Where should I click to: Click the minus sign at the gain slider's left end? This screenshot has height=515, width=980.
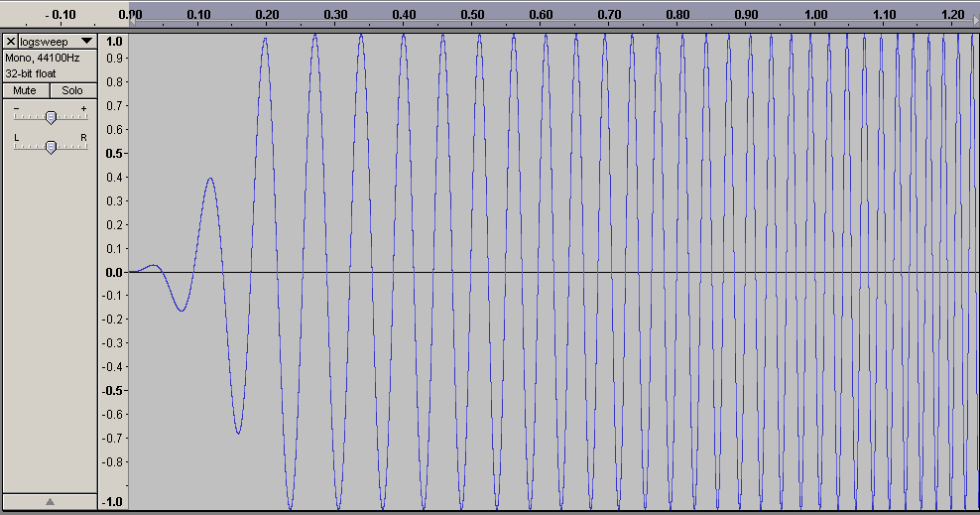tap(17, 109)
